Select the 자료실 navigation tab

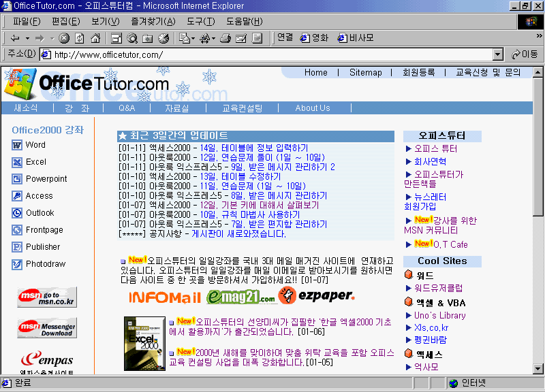pos(177,108)
